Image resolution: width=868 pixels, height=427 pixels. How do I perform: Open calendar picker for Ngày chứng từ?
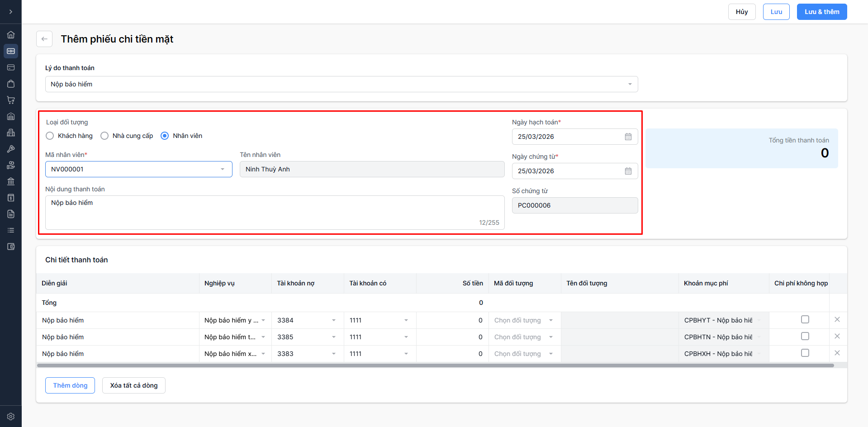(x=628, y=171)
